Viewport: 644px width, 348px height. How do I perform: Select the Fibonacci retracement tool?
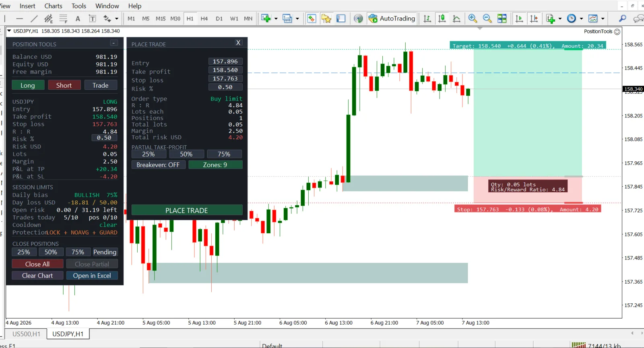coord(63,19)
